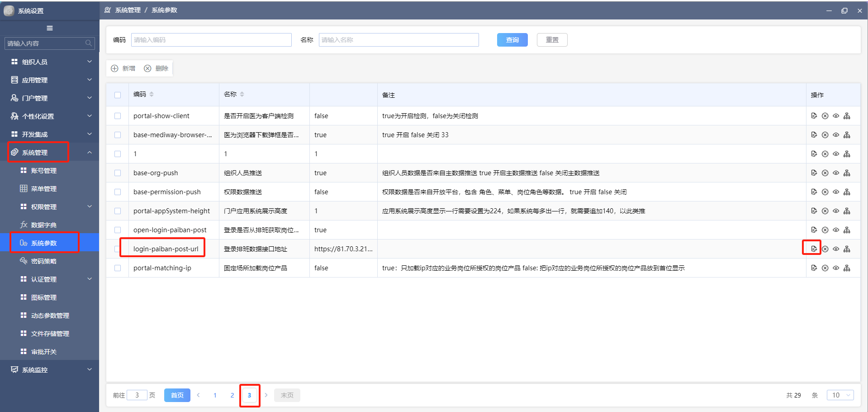Expand the 个性化设置 menu
The height and width of the screenshot is (412, 868).
[x=50, y=116]
